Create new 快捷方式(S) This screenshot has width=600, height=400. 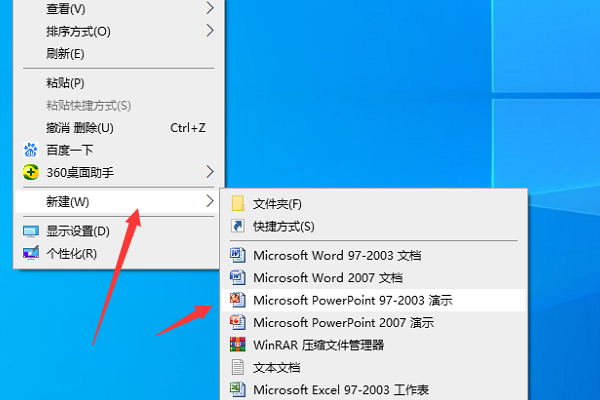point(373,226)
